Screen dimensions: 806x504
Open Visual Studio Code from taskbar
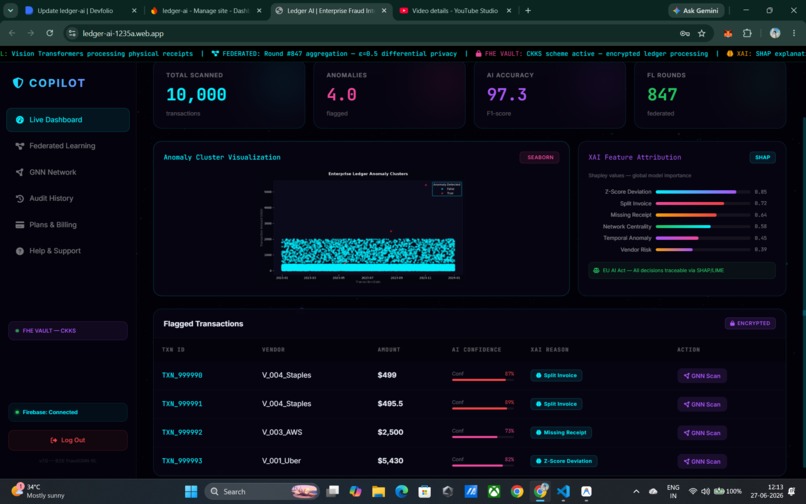[x=563, y=492]
